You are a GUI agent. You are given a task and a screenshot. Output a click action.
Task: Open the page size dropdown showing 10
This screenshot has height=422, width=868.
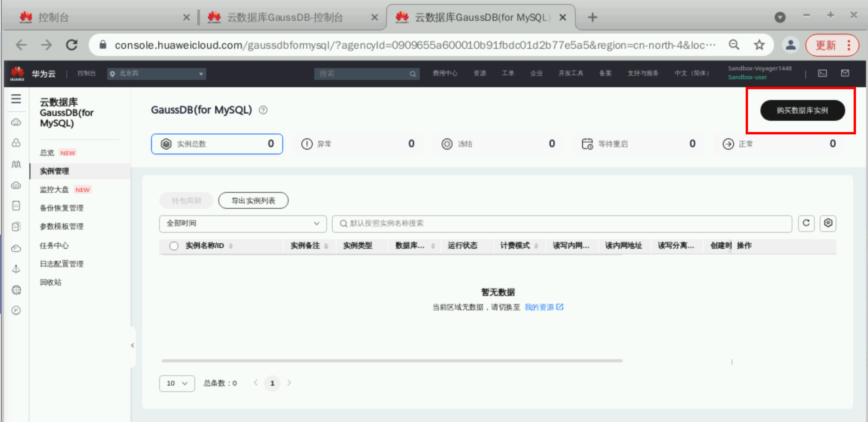177,383
